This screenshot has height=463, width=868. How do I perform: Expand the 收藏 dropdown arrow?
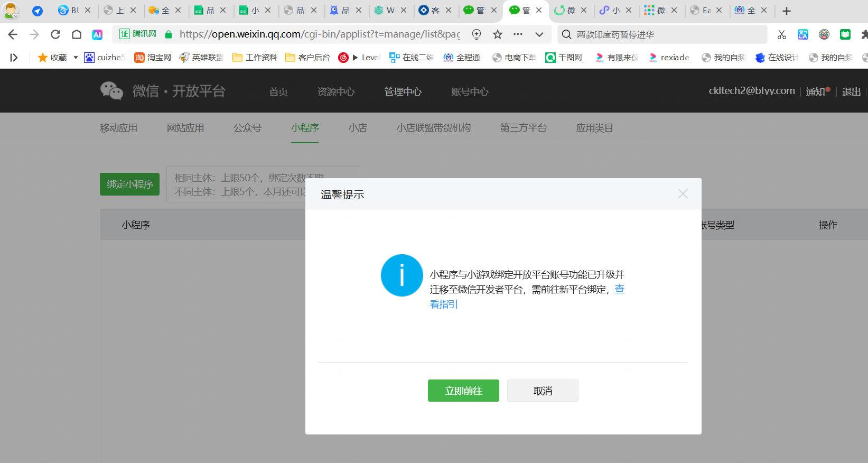pyautogui.click(x=76, y=58)
